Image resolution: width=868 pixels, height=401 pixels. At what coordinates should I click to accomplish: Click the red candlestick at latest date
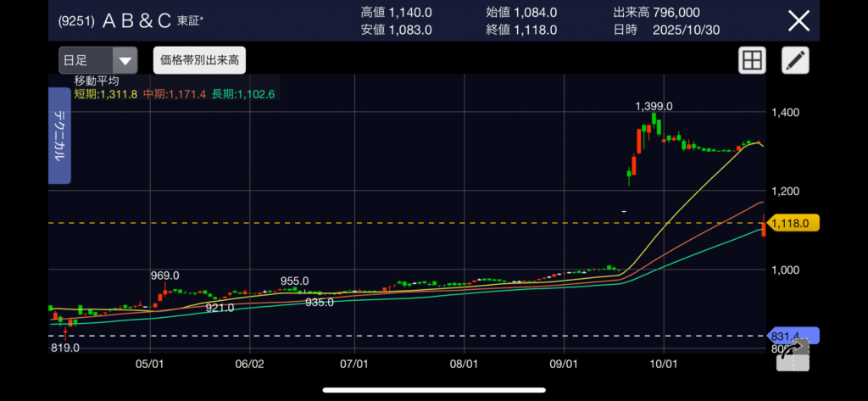coord(765,227)
